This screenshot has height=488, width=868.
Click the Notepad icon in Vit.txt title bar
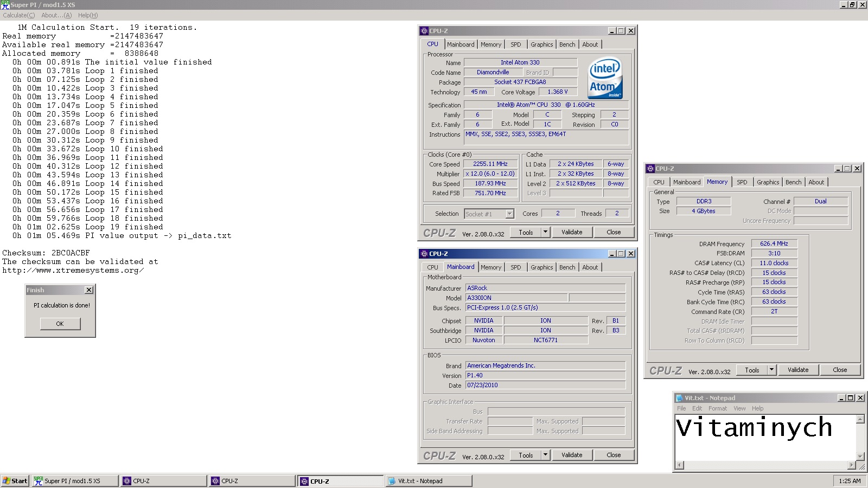tap(678, 398)
